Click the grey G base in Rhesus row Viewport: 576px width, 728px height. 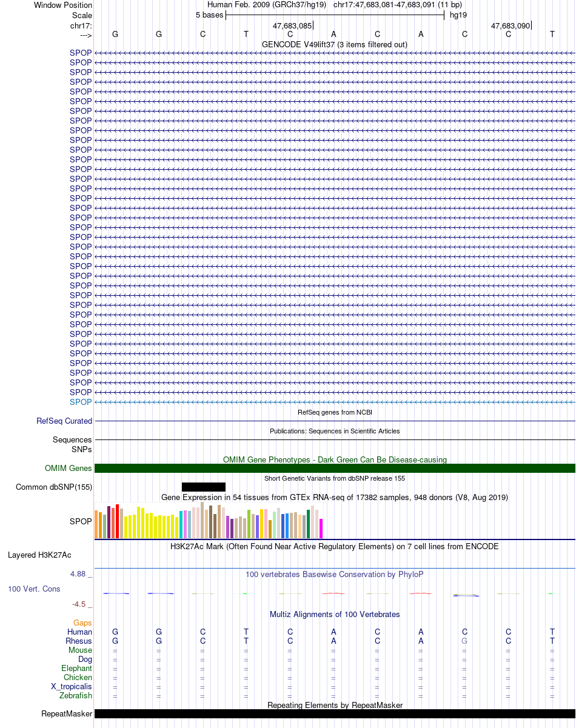(x=464, y=641)
